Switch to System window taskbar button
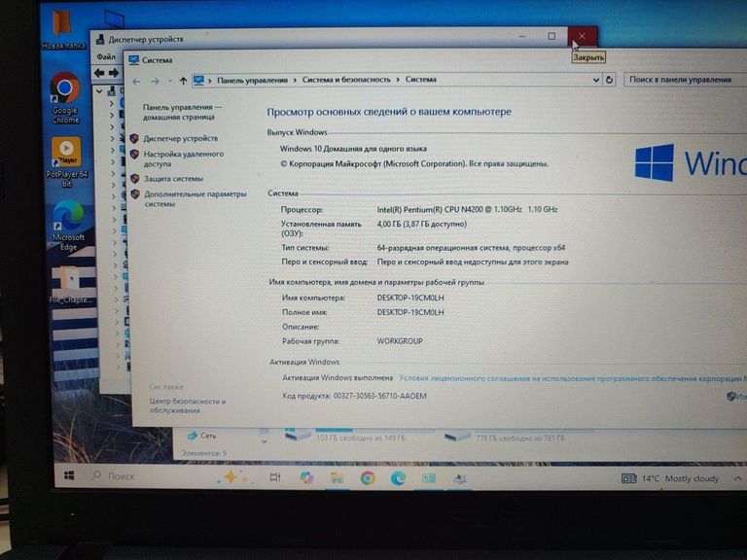The image size is (747, 560). pyautogui.click(x=429, y=477)
